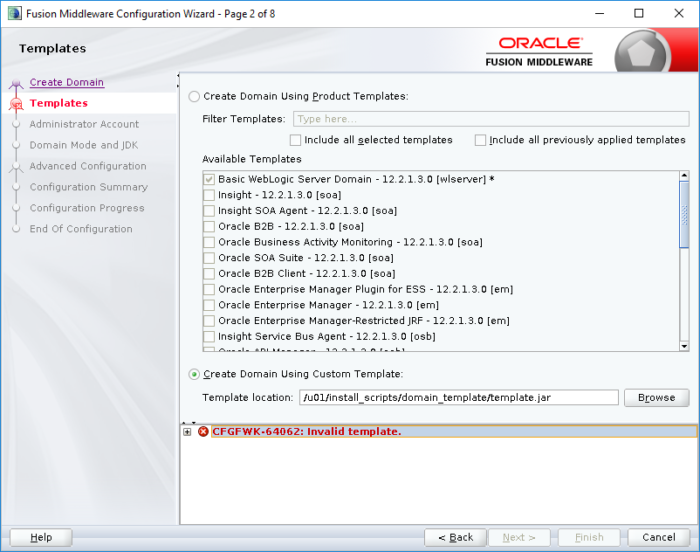Click the End Of Configuration step marker
The width and height of the screenshot is (700, 552).
click(x=16, y=229)
